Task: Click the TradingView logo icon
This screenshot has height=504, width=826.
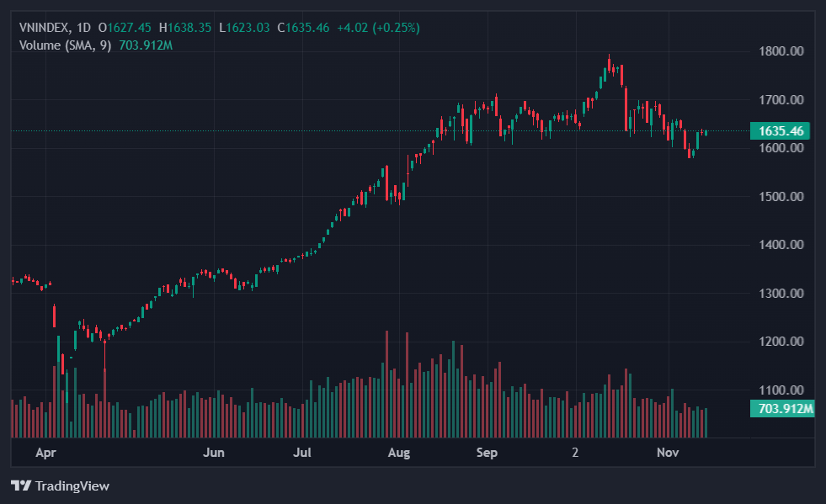Action: pos(21,485)
